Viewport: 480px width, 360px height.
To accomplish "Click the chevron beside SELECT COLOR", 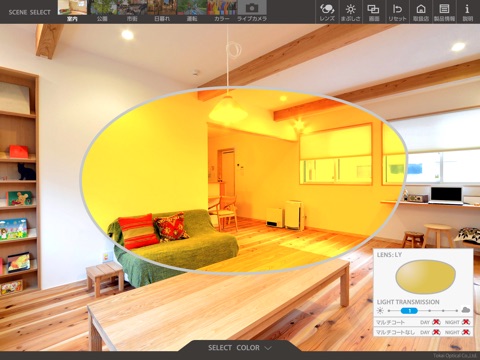I will 268,348.
